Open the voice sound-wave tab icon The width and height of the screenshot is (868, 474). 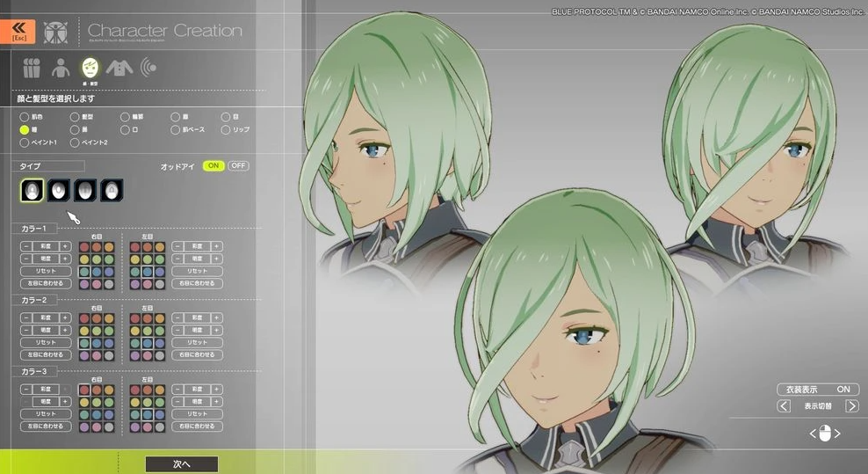[148, 68]
